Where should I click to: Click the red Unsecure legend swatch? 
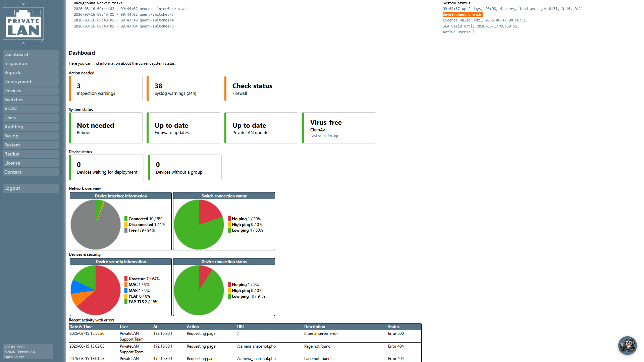tap(126, 279)
